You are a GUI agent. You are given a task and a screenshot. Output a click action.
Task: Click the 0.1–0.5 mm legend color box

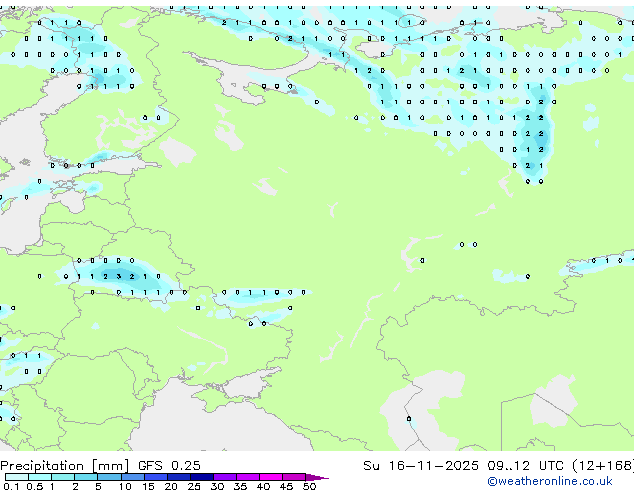17,477
